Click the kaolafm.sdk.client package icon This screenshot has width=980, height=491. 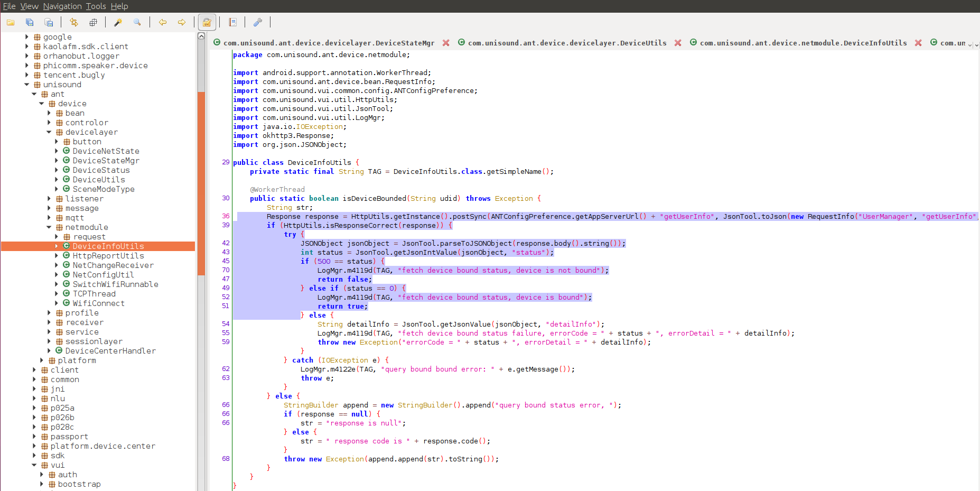point(37,47)
